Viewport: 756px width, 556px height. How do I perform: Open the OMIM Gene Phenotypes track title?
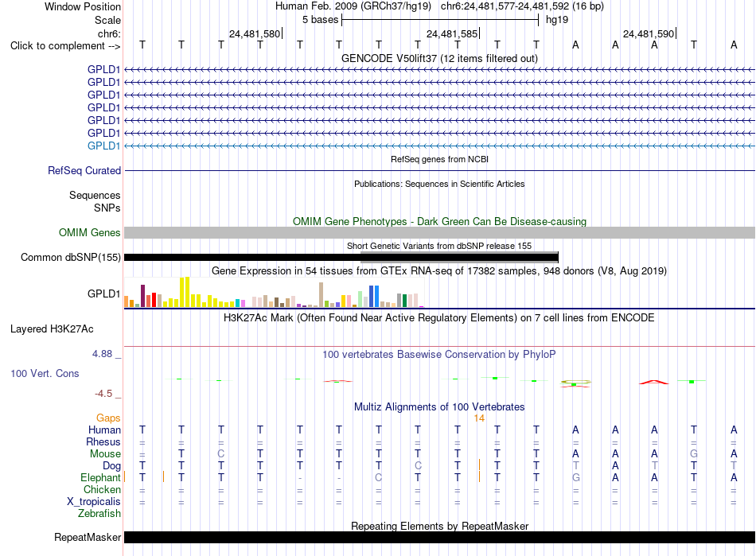(x=439, y=222)
